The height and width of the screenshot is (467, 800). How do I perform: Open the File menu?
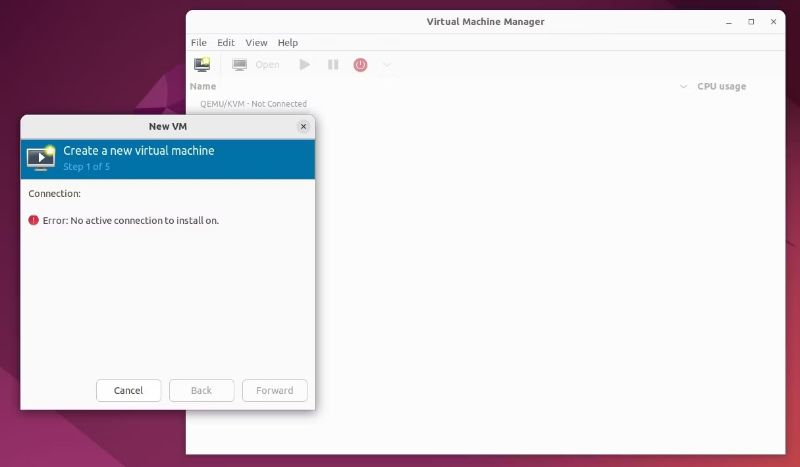pos(198,43)
